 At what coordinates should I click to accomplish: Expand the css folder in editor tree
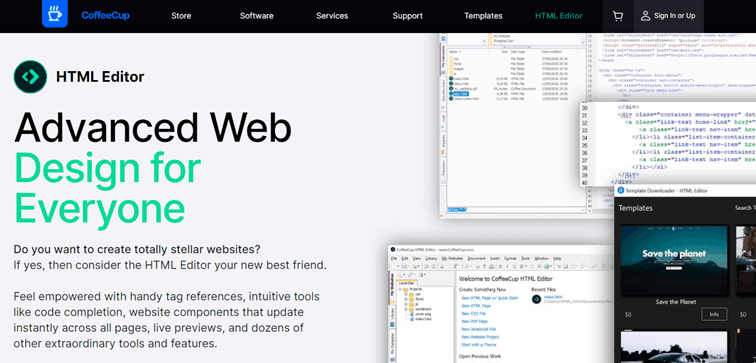406,294
